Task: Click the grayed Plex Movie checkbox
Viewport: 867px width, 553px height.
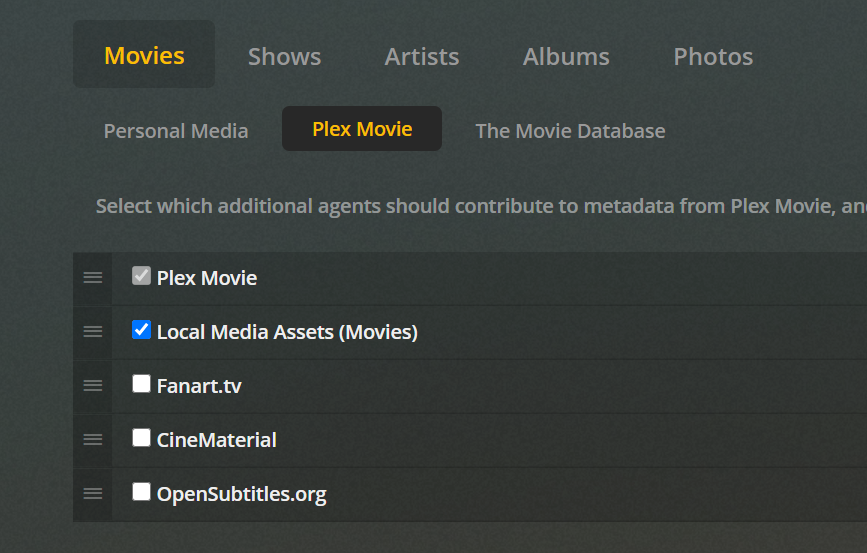Action: click(x=141, y=277)
